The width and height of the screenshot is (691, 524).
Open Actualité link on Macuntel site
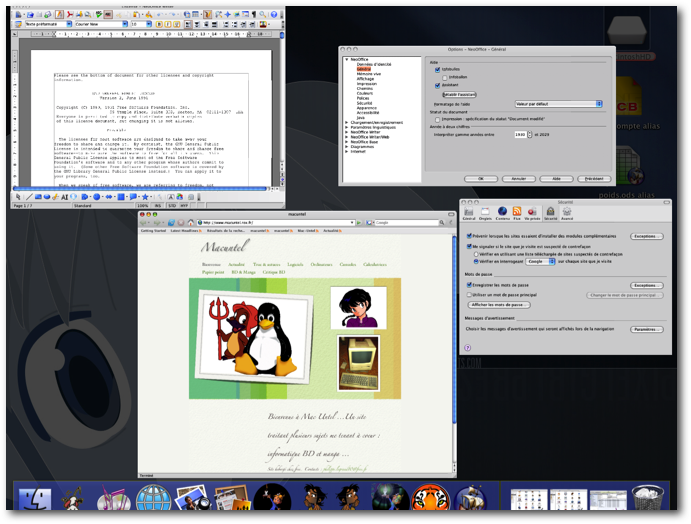[x=236, y=264]
